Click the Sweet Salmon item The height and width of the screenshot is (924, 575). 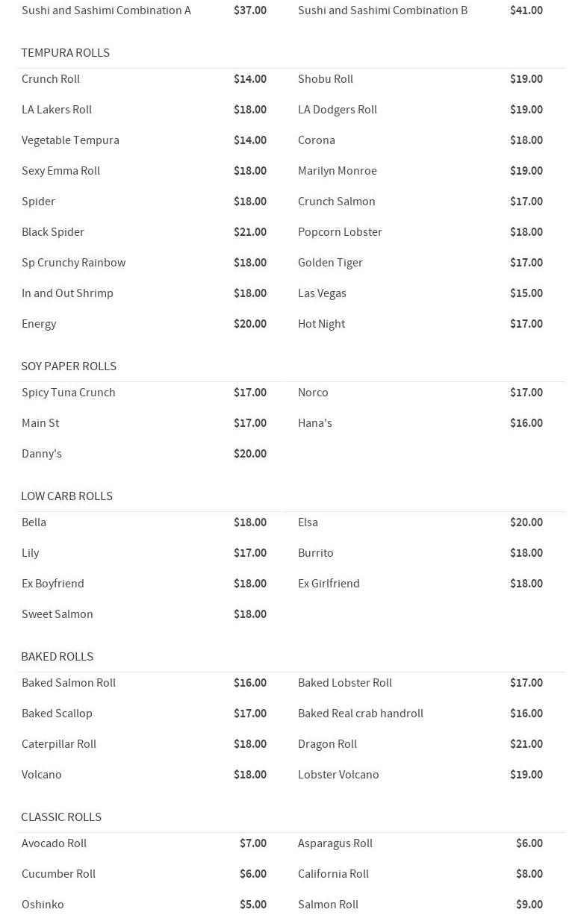click(57, 614)
